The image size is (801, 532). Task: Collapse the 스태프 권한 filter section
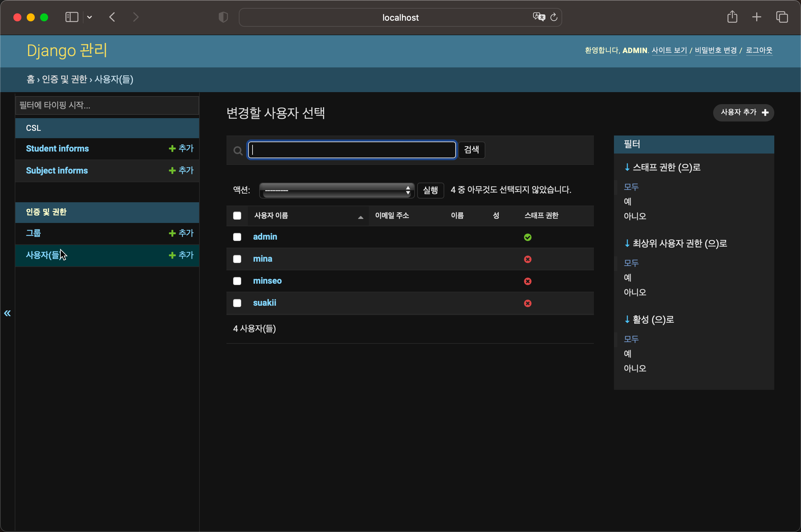coord(662,167)
